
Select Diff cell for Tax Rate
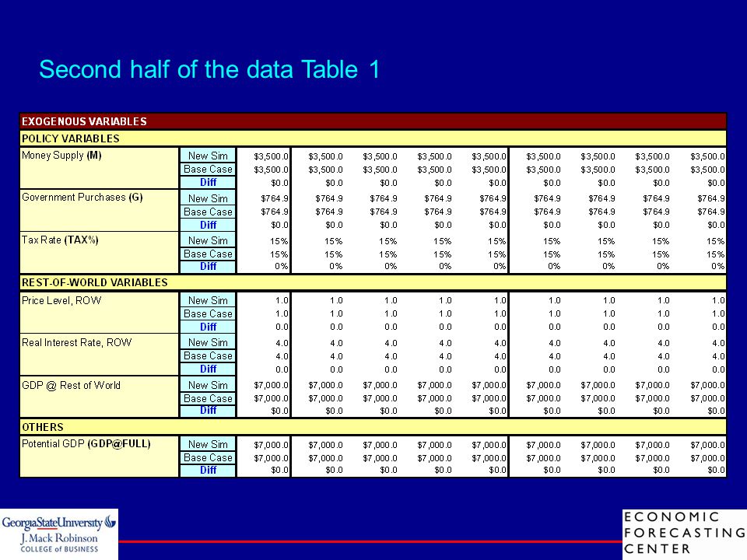click(x=208, y=266)
